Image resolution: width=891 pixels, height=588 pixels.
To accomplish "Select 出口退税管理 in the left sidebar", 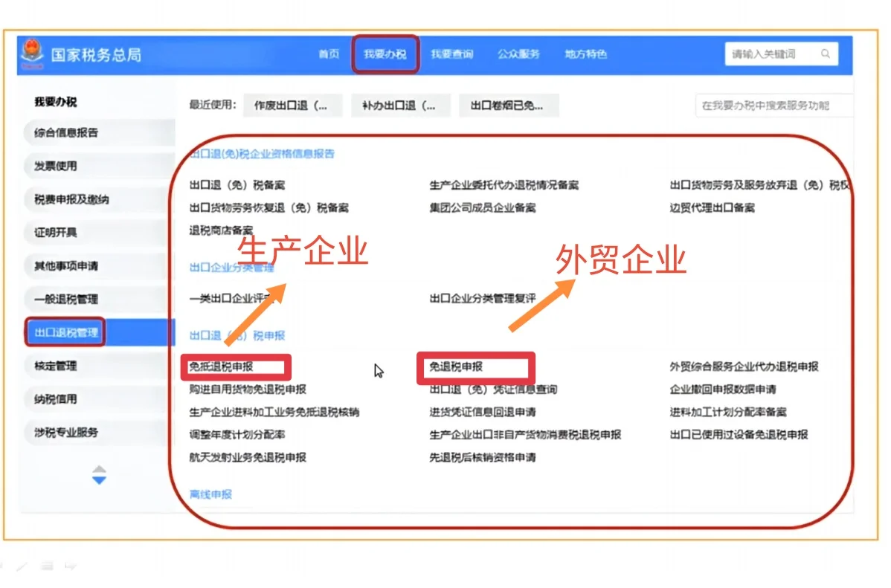I will pos(65,332).
